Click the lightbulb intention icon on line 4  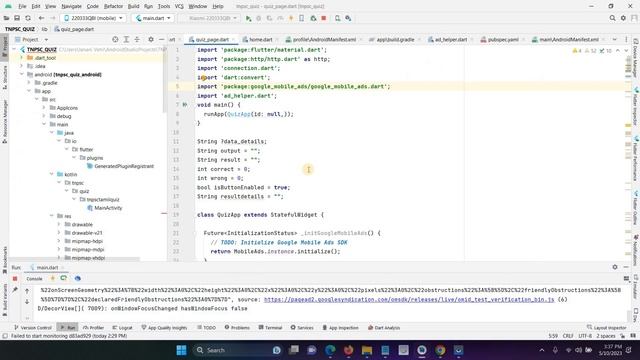tap(203, 78)
